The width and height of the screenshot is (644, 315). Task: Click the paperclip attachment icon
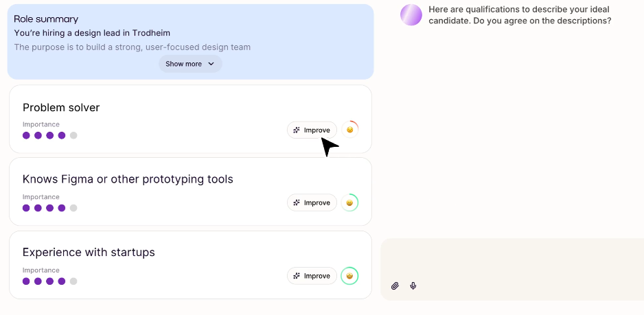pos(395,285)
